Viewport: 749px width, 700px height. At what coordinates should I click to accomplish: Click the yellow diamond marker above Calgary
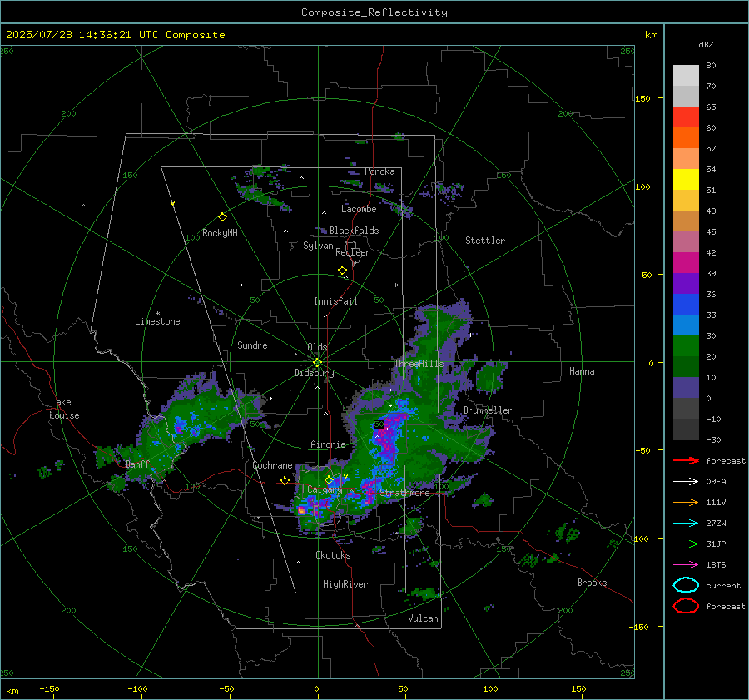329,479
